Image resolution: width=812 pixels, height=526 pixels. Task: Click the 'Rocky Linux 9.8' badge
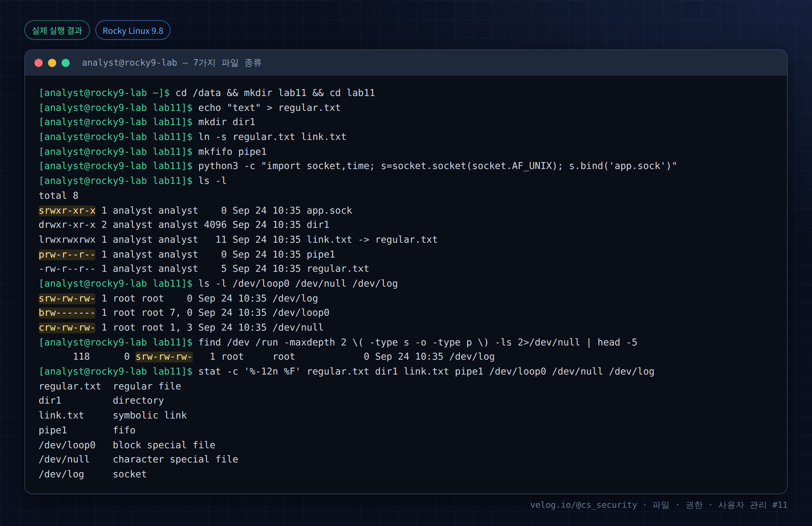point(133,30)
